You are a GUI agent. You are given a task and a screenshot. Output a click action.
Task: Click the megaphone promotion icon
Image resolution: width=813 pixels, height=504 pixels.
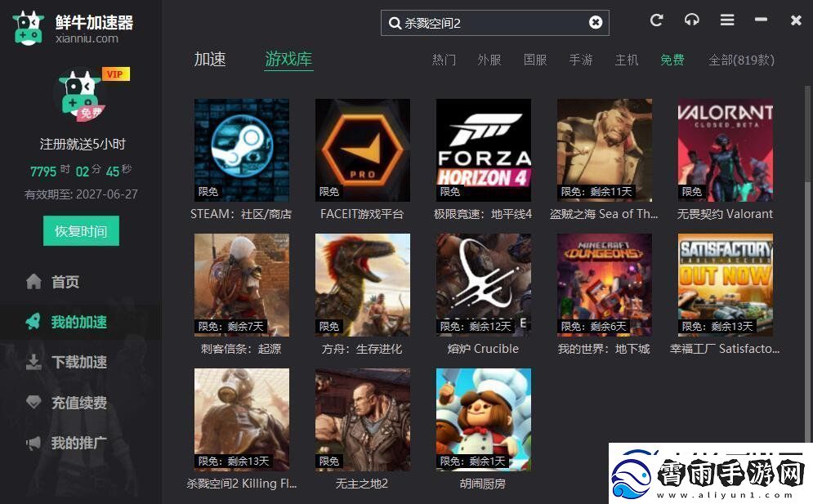click(34, 443)
